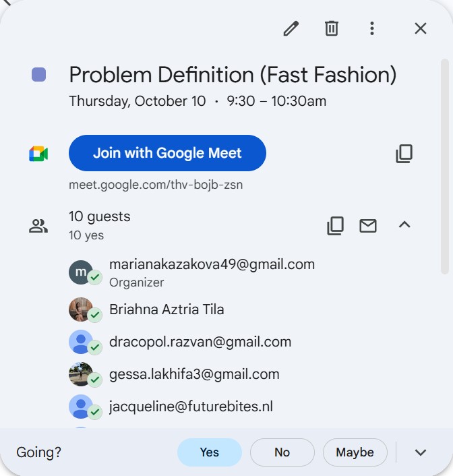Select Yes for going
Screen dimensions: 453x476
[x=210, y=452]
